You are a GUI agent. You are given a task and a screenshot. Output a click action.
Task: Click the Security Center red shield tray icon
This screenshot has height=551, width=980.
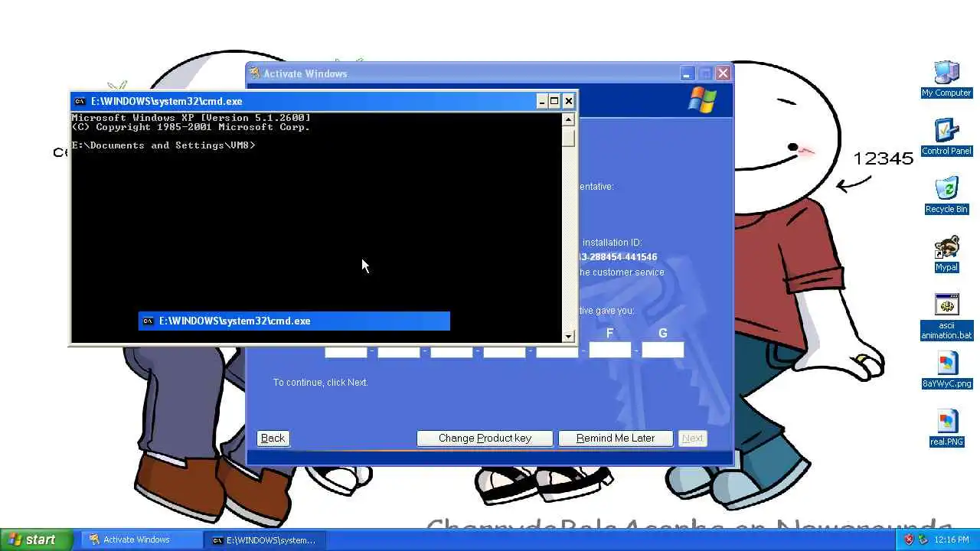(909, 540)
